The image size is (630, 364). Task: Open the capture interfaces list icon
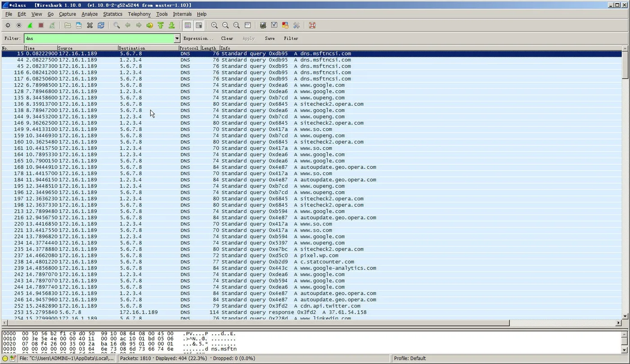pyautogui.click(x=8, y=25)
